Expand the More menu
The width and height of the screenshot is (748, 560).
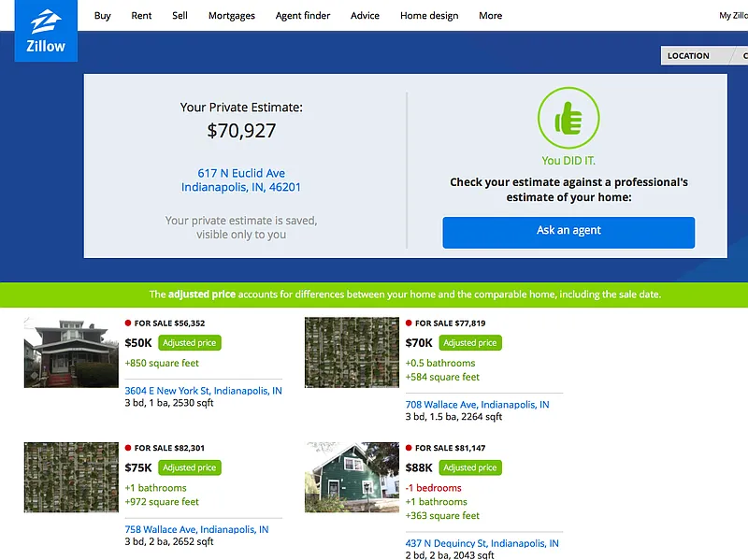490,16
